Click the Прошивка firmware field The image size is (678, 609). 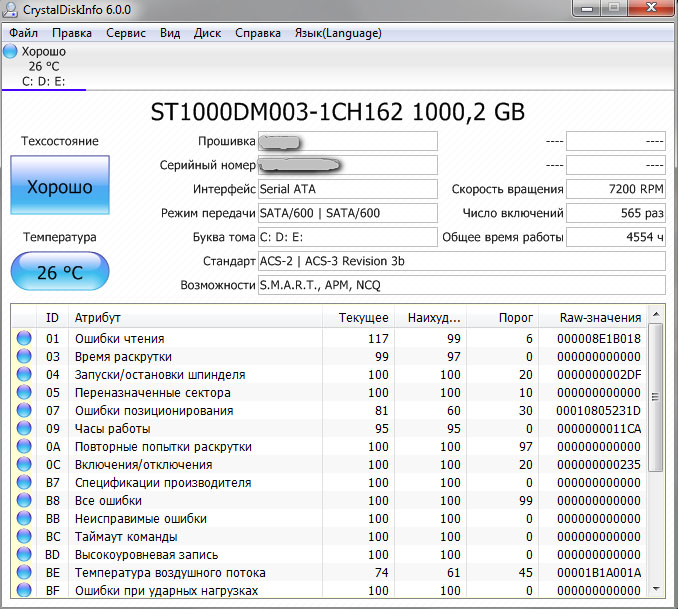pos(348,141)
